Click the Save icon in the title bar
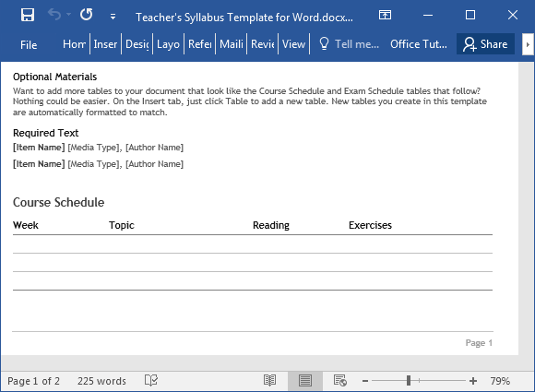Image resolution: width=535 pixels, height=392 pixels. [x=28, y=15]
